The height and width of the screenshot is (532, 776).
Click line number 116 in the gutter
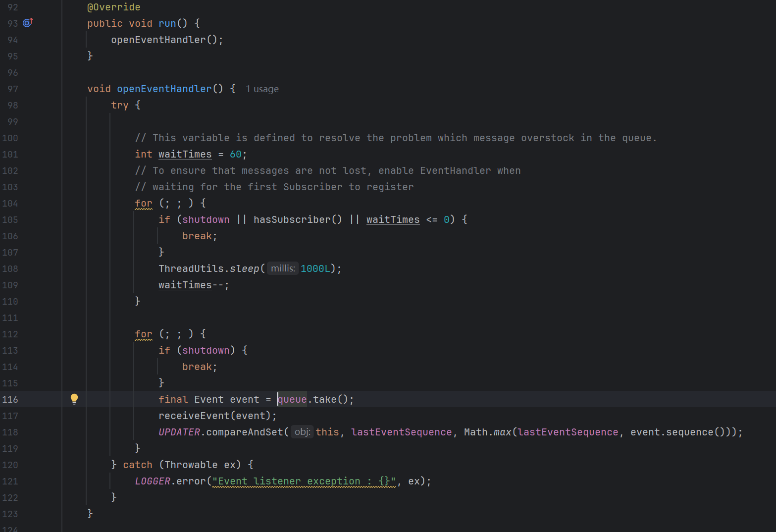coord(10,400)
